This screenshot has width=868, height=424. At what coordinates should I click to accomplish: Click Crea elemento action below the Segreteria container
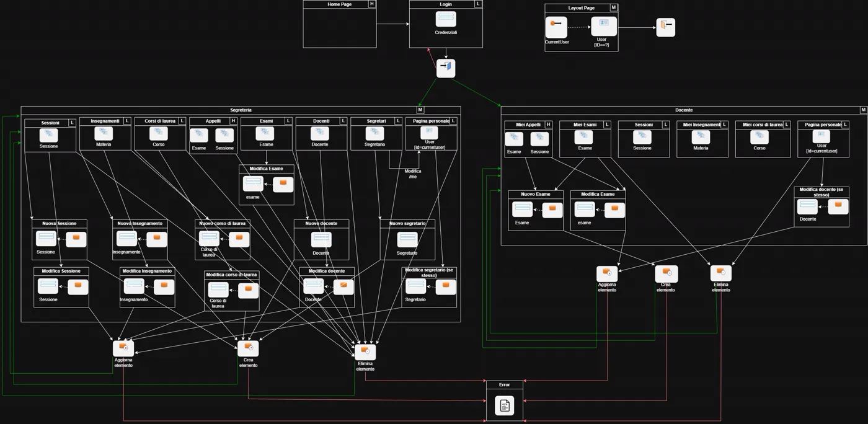pos(248,348)
